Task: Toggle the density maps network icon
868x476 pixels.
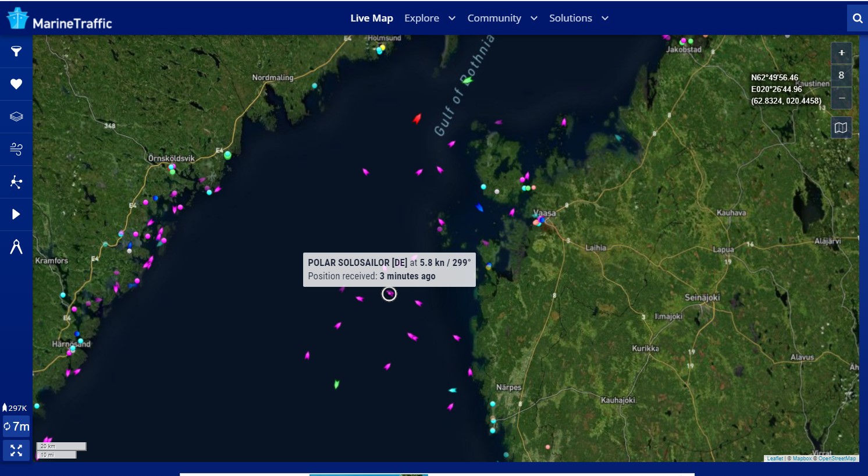Action: click(16, 182)
